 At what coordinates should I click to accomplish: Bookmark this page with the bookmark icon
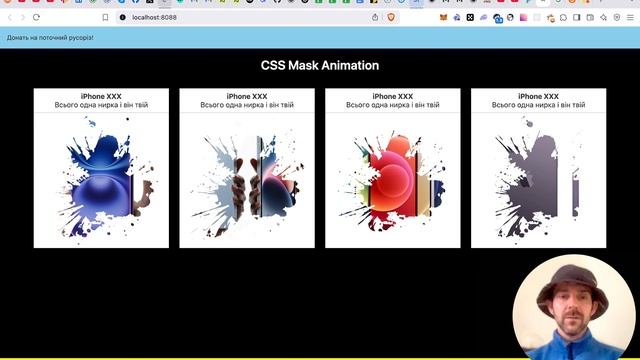(105, 18)
